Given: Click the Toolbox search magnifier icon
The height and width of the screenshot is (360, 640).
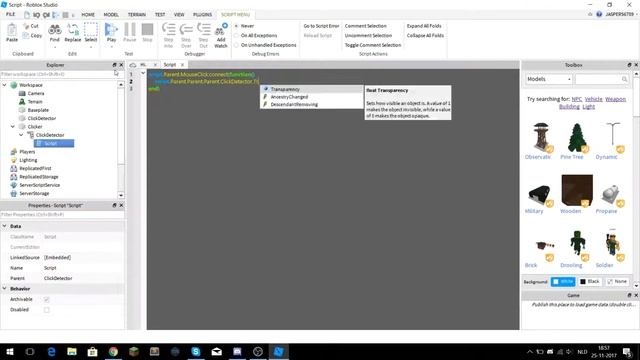Looking at the screenshot, I should [624, 79].
